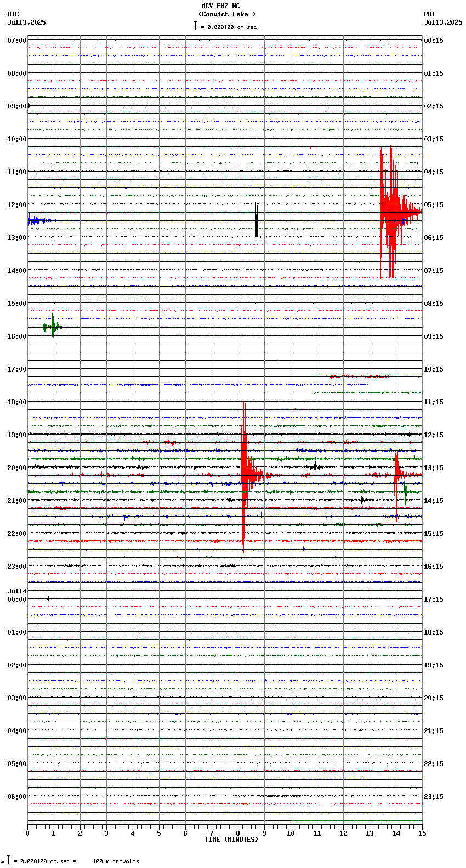Click the TIME (MINUTES) axis label
The height and width of the screenshot is (868, 466).
(x=231, y=840)
